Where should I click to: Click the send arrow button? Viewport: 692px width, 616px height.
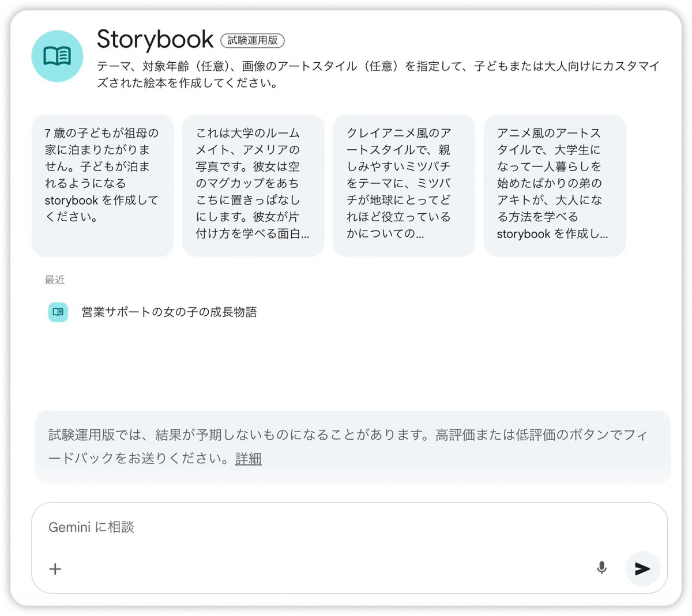point(642,569)
